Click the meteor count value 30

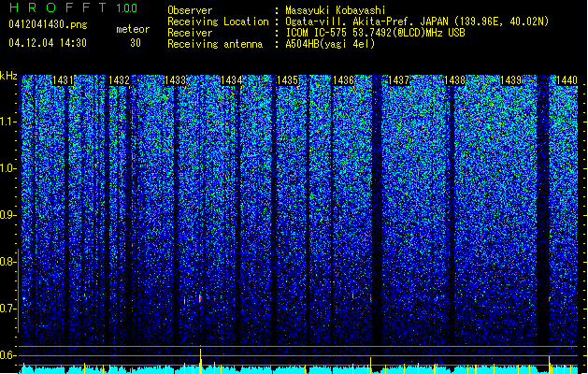136,43
